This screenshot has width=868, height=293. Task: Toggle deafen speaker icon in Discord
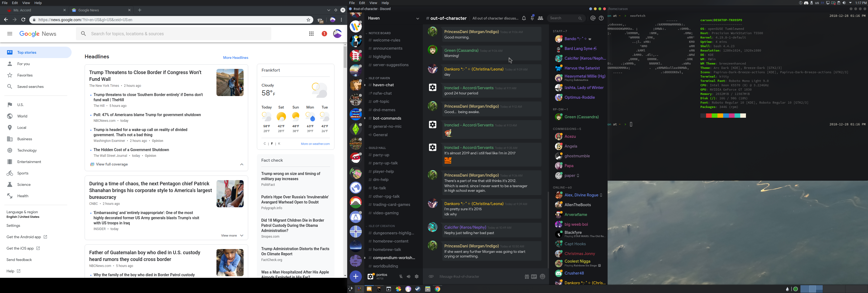[409, 277]
